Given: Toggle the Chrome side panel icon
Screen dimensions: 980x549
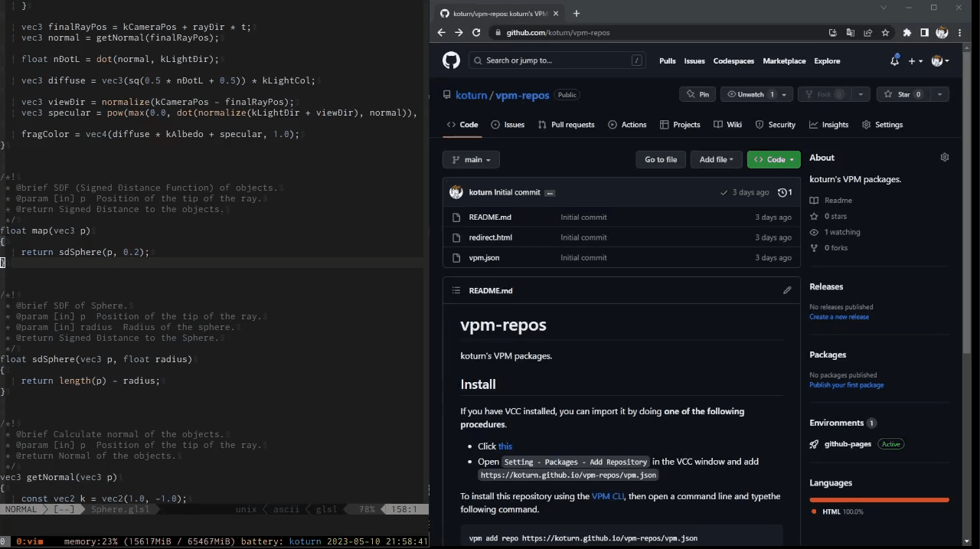Looking at the screenshot, I should (925, 33).
